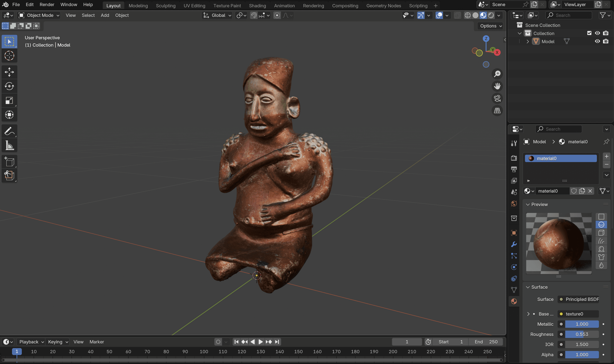This screenshot has height=364, width=614.
Task: Click the Roughness value slider
Action: point(582,334)
